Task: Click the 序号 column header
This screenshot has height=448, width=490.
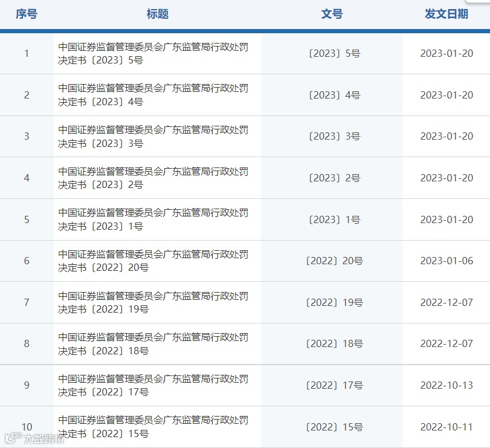Action: pos(27,14)
